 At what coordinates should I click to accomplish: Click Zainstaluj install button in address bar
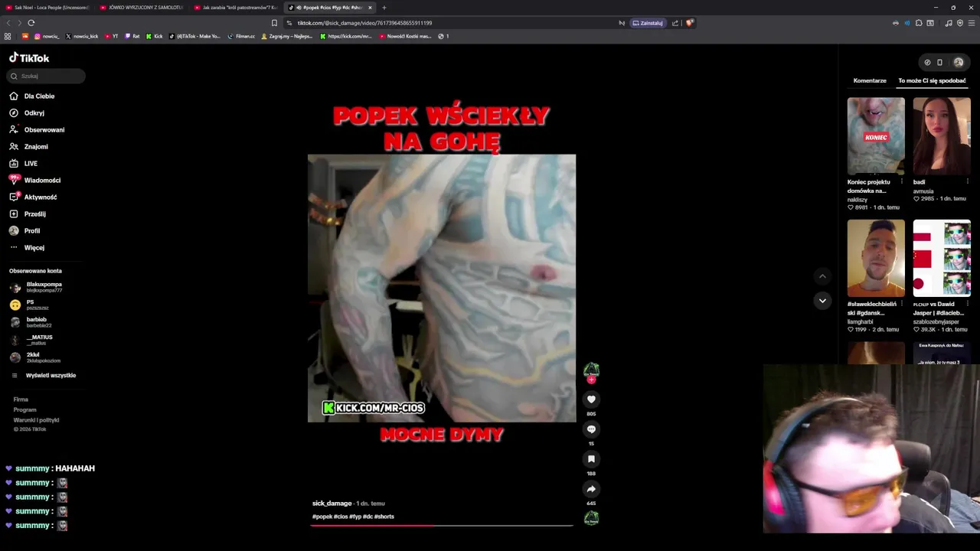[x=648, y=23]
